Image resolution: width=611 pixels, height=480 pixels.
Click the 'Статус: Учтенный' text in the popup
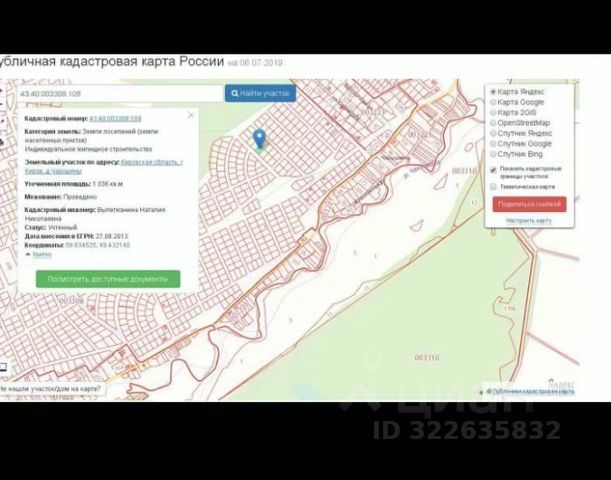pos(51,227)
